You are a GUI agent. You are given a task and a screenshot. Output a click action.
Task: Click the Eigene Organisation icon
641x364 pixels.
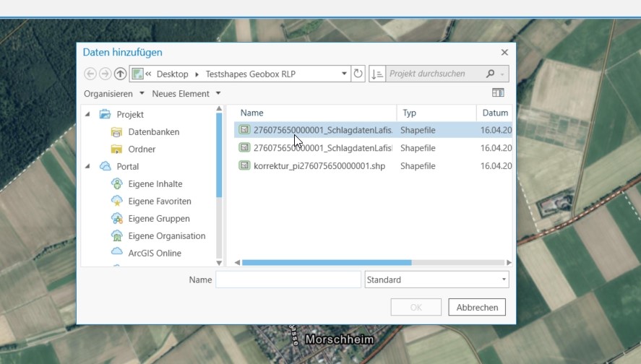point(117,235)
